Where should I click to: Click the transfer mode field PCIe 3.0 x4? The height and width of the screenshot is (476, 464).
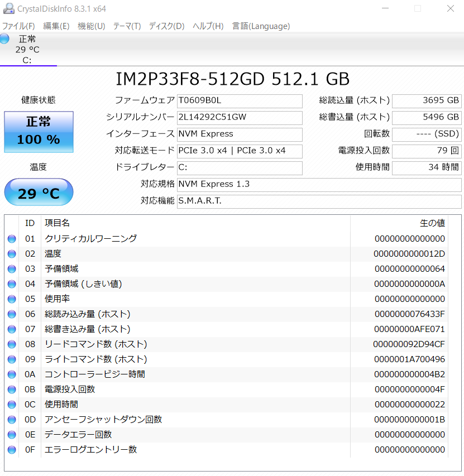[x=240, y=151]
